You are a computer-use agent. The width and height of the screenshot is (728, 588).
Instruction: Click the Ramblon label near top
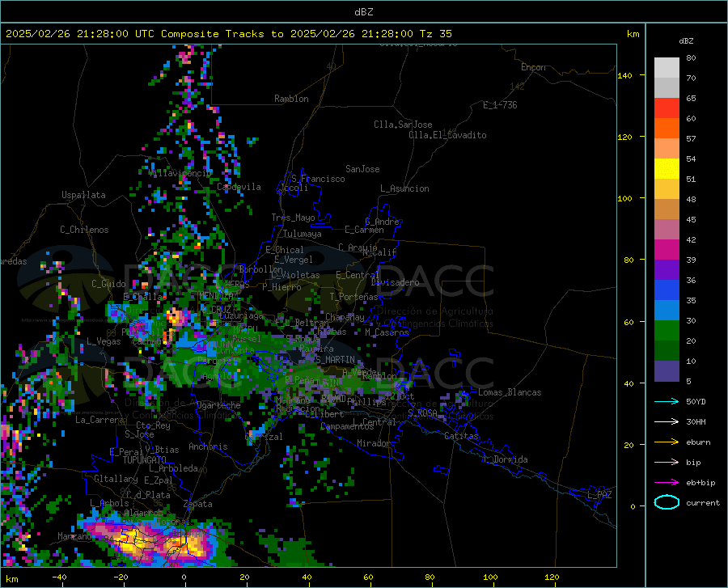point(291,99)
